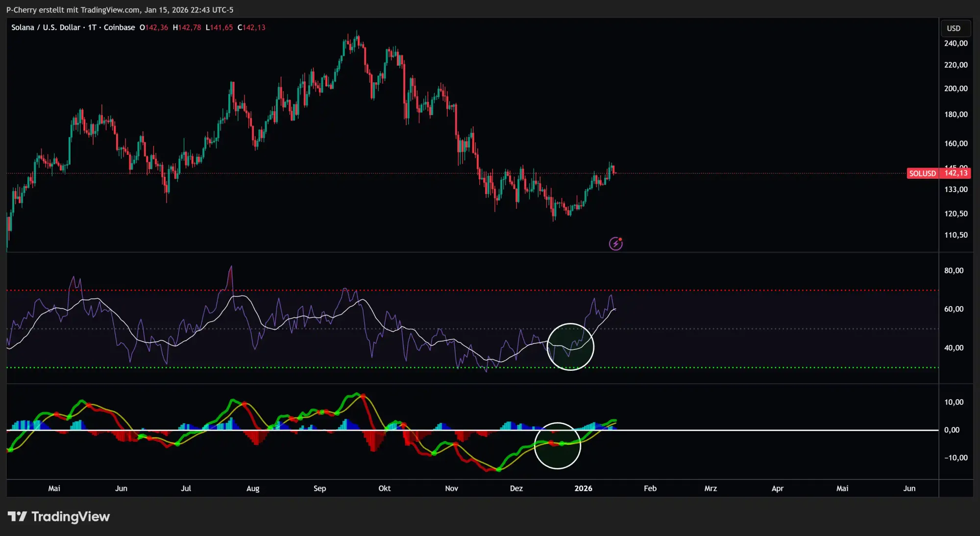This screenshot has width=980, height=536.
Task: Click the white circle highlight on the MACD pane
Action: 558,446
